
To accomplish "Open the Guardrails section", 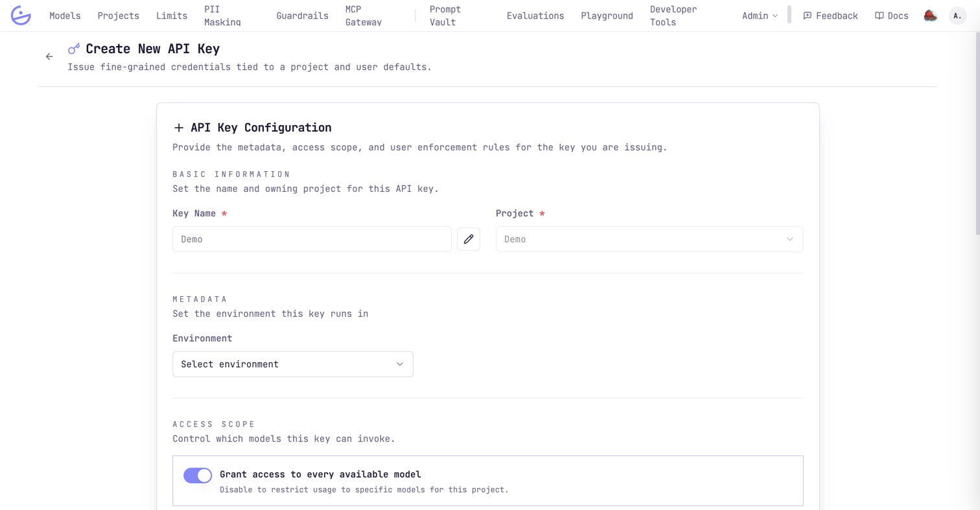I will 302,16.
